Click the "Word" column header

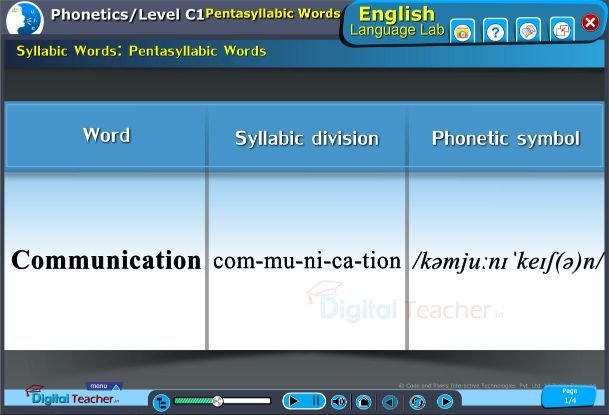106,135
